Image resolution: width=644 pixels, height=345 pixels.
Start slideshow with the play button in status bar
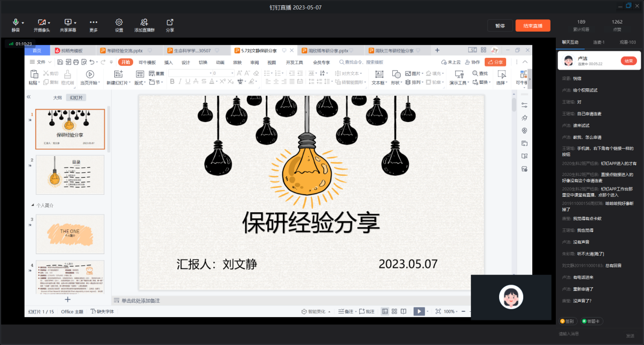click(x=419, y=311)
